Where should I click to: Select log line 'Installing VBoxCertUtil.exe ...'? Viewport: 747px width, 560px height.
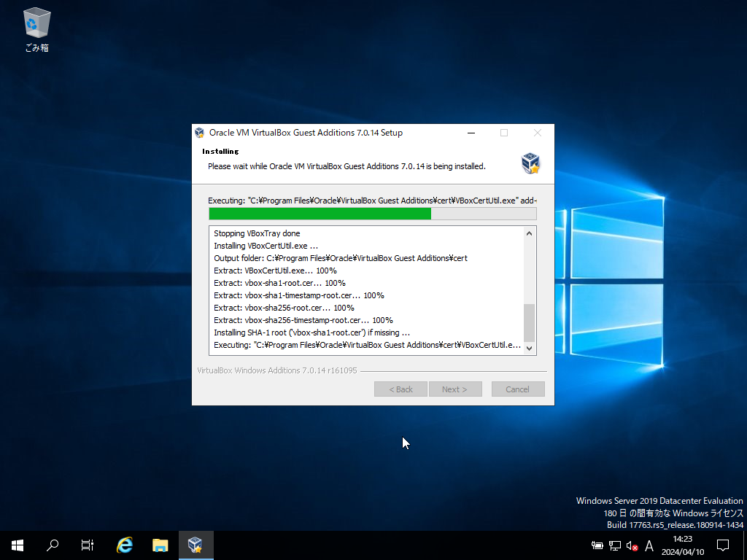266,246
